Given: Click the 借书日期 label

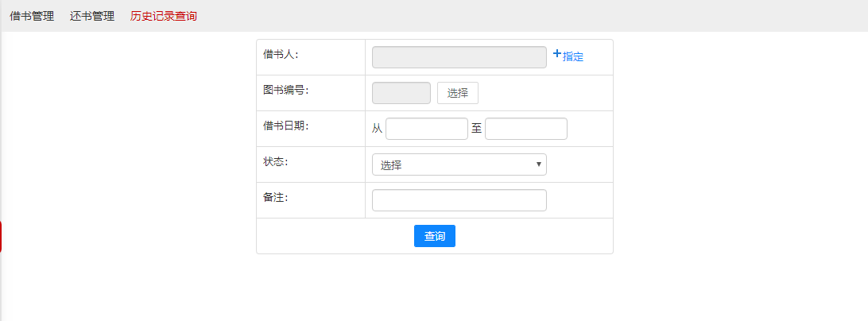Looking at the screenshot, I should (x=285, y=126).
